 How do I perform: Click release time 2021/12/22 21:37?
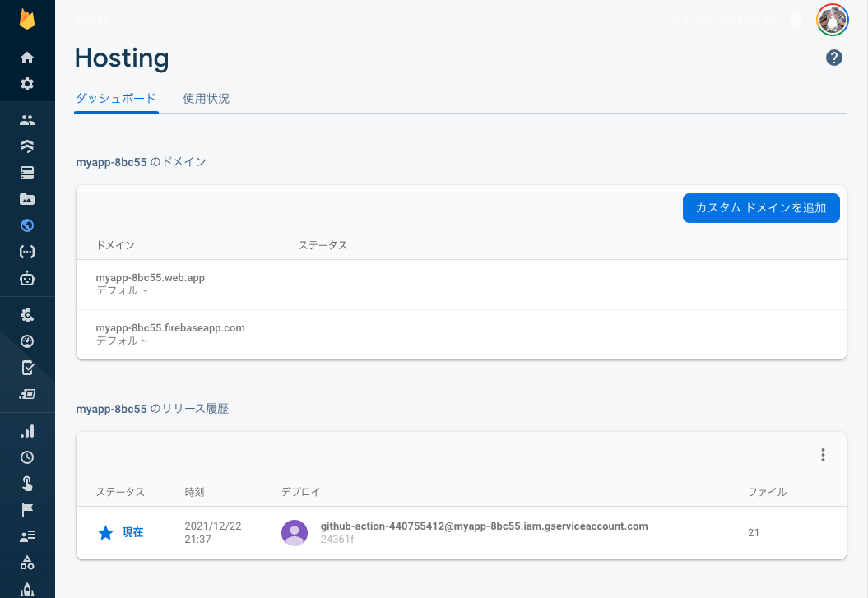(x=212, y=533)
